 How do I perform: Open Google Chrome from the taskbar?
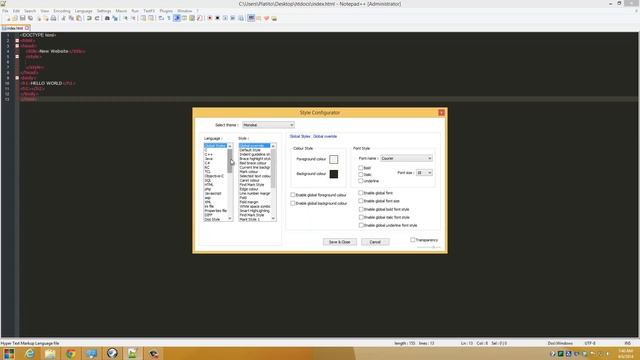coord(71,353)
